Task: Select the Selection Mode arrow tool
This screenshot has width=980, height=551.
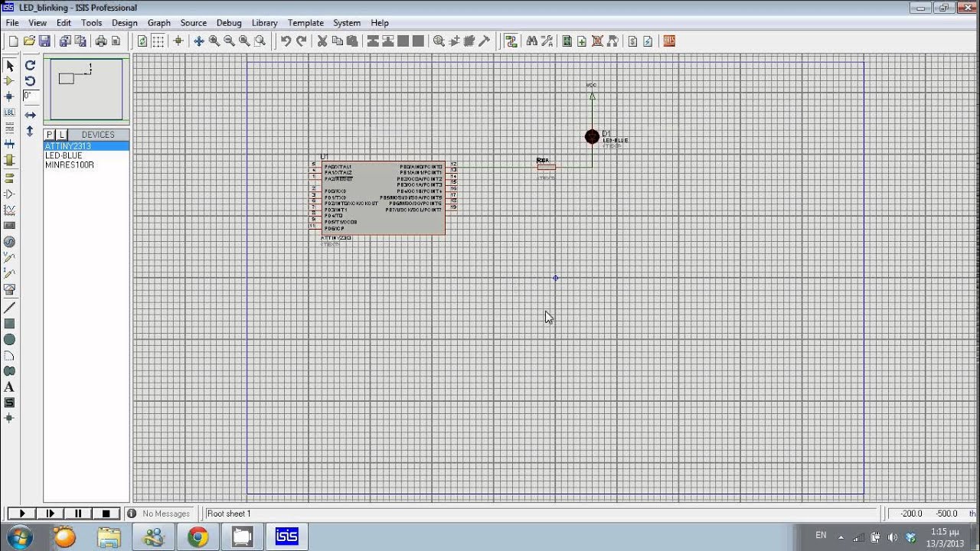Action: pyautogui.click(x=10, y=65)
